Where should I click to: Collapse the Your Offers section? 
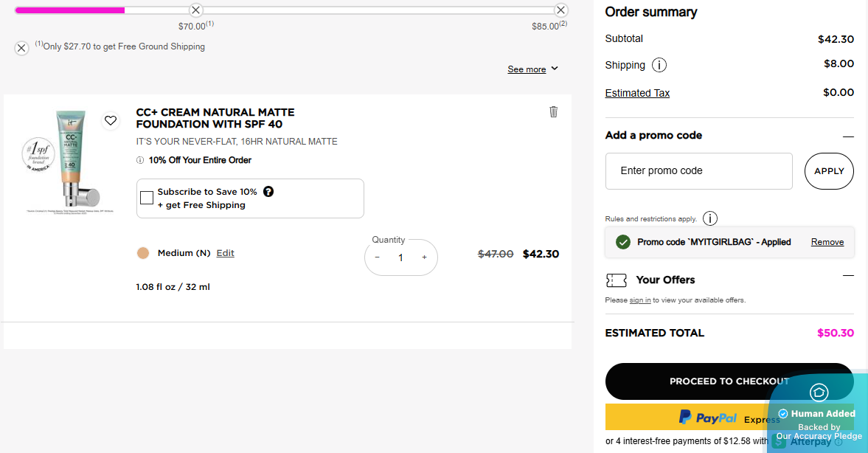click(x=848, y=275)
